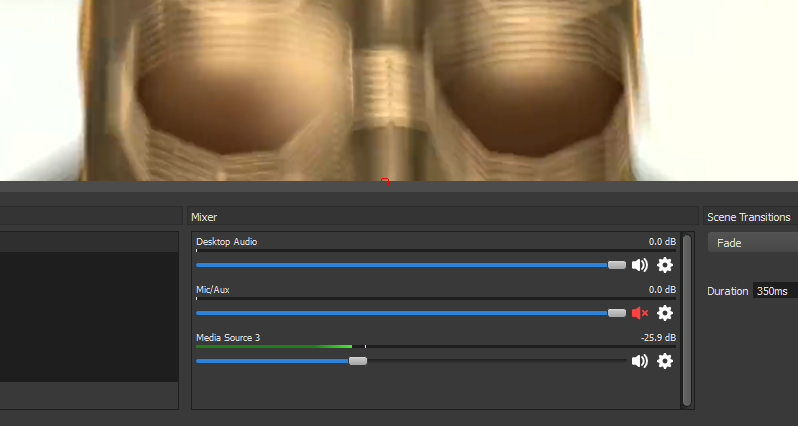Mute the Desktop Audio speaker icon
Screen dimensions: 798x426
tap(640, 265)
